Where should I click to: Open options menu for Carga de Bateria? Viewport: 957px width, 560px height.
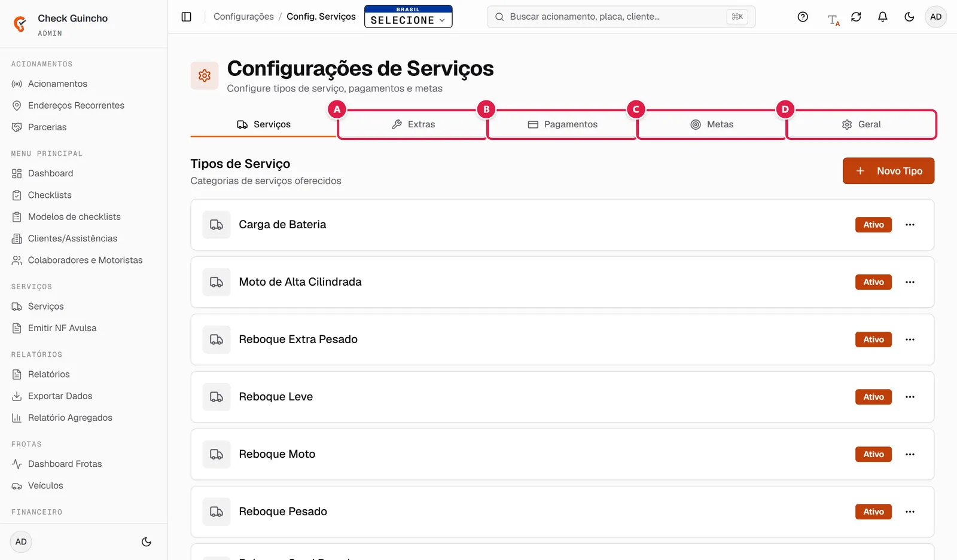[910, 225]
